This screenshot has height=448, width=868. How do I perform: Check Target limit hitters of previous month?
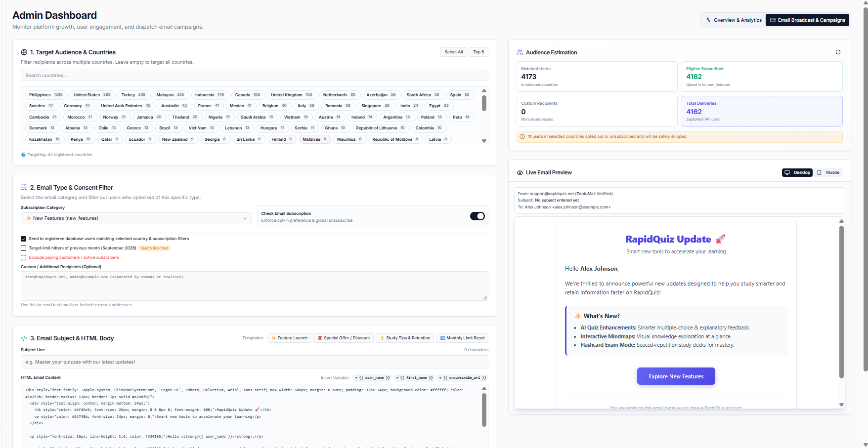tap(23, 248)
